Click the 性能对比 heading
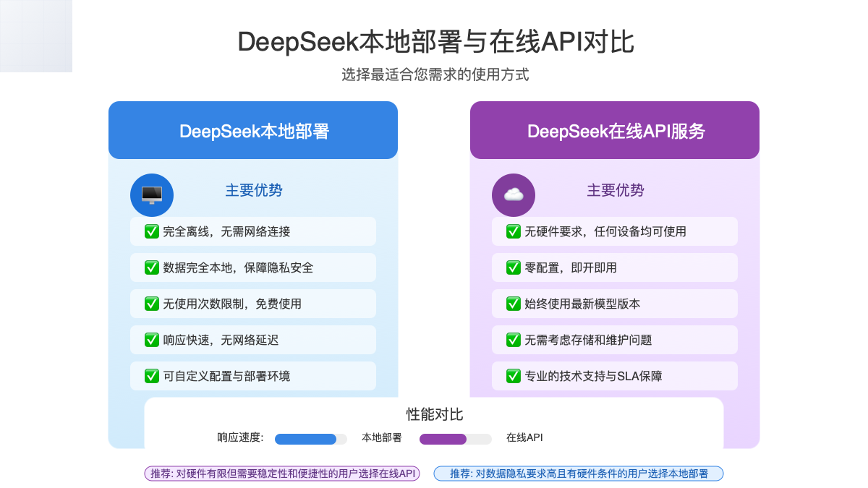 tap(435, 414)
